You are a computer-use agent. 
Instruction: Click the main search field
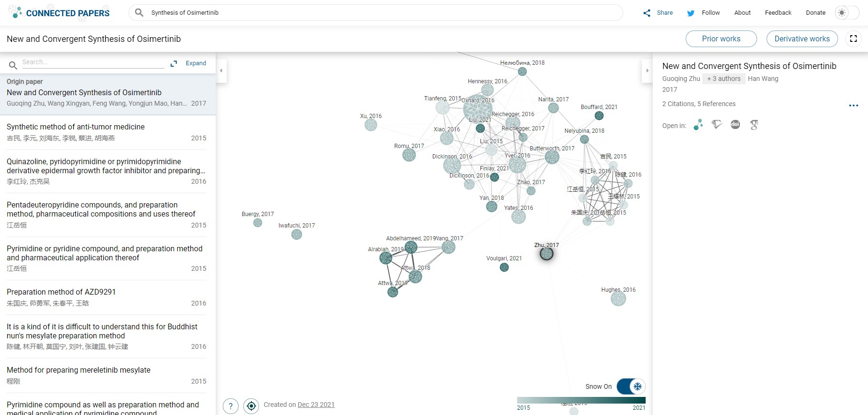[376, 13]
